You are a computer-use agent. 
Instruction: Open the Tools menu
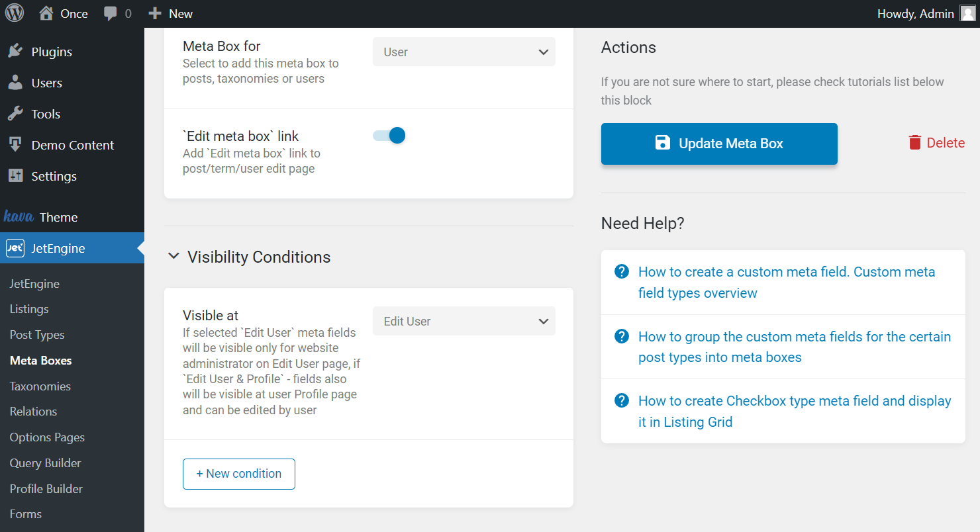tap(72, 114)
